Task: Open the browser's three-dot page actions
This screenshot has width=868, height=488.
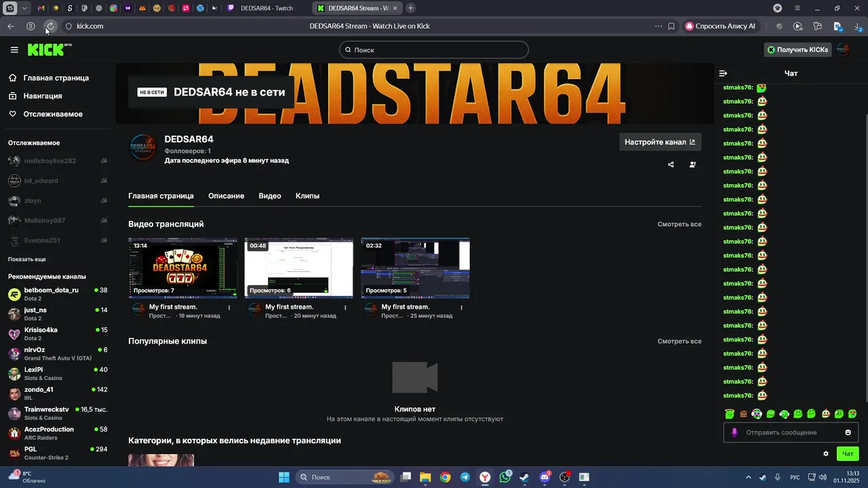Action: [658, 26]
